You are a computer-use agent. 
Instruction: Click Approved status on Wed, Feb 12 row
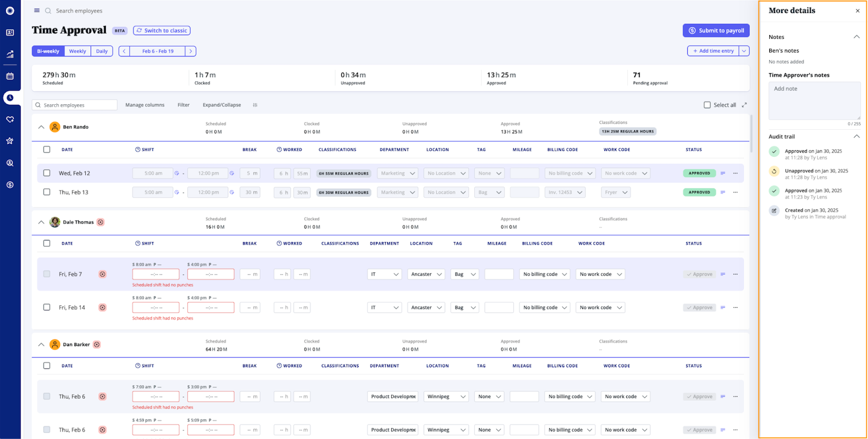(x=699, y=174)
